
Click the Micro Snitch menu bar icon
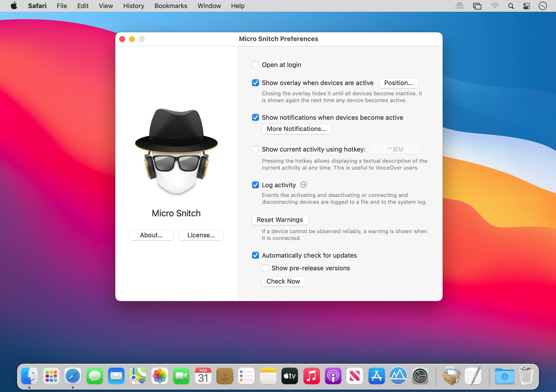point(460,6)
